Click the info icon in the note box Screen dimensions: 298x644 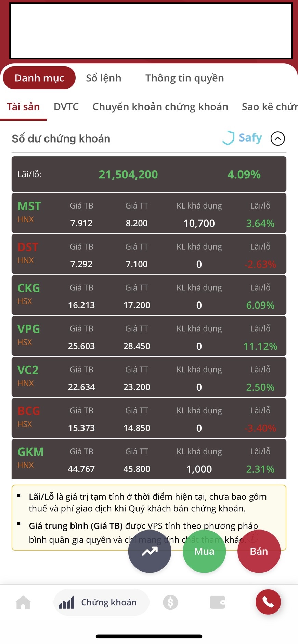coord(252,537)
